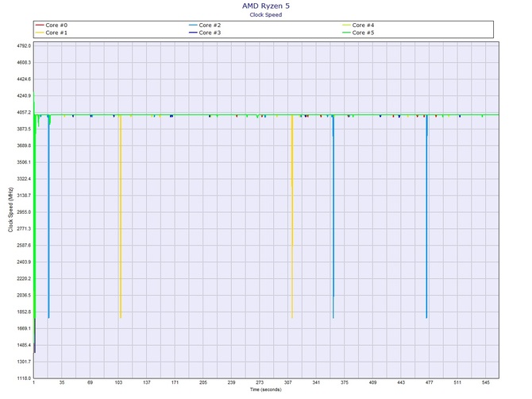
Task: Select the "Core #1" legend label
Action: pyautogui.click(x=56, y=33)
